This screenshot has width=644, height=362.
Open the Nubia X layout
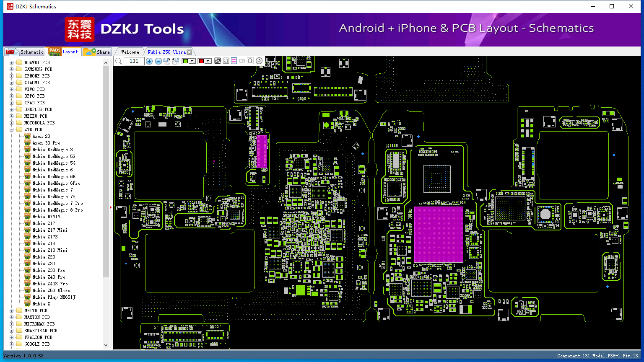pyautogui.click(x=41, y=304)
